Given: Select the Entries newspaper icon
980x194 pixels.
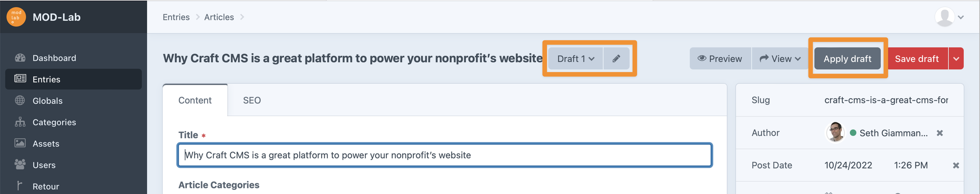Looking at the screenshot, I should click(20, 79).
